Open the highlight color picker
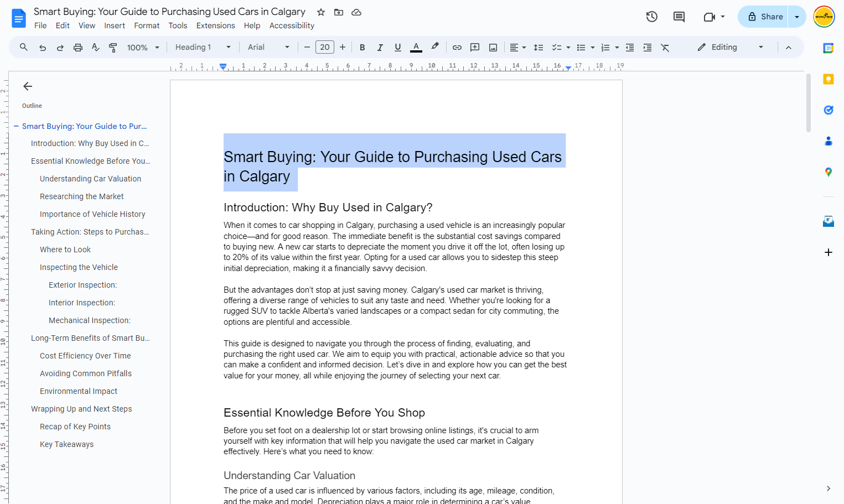The width and height of the screenshot is (844, 504). 435,48
